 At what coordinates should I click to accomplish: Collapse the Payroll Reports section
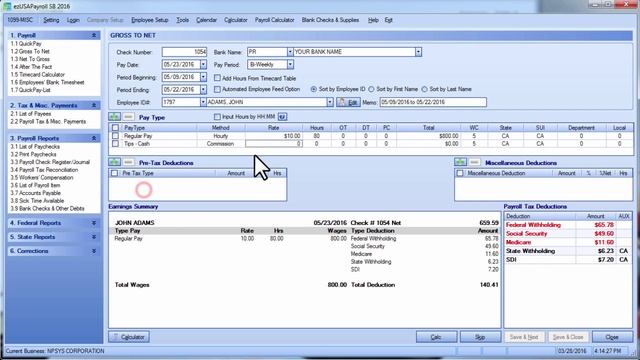point(94,138)
